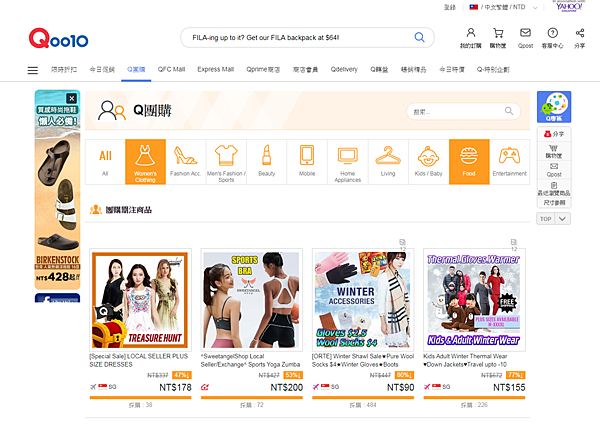Select the Kids / Baby category
Screen dimensions: 600x427
[429, 162]
